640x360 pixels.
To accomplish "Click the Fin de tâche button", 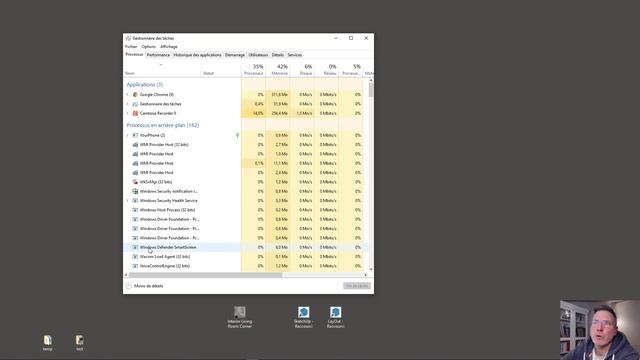I will (x=357, y=286).
